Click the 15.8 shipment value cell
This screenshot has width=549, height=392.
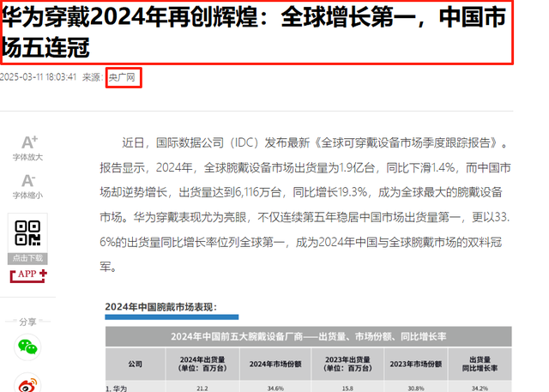click(347, 388)
